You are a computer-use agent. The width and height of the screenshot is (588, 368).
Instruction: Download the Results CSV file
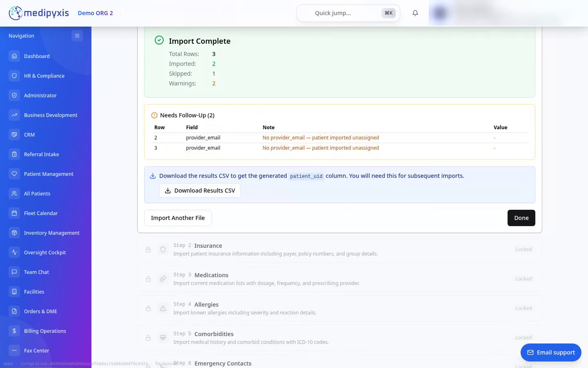click(x=200, y=191)
